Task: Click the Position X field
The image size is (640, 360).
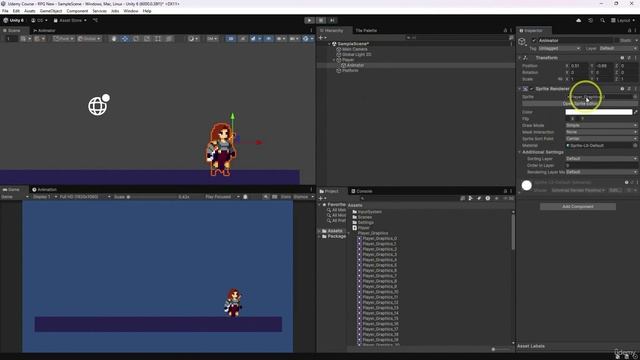Action: tap(578, 66)
